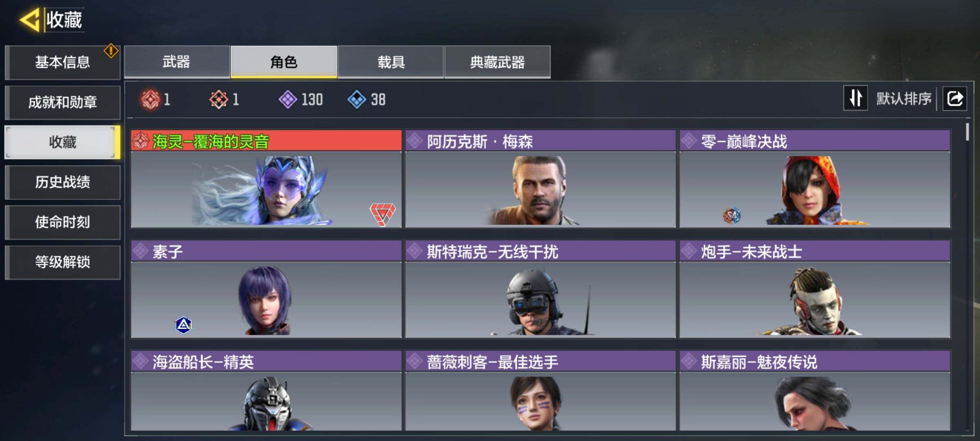Open the 默认排序 sort dropdown
Image resolution: width=980 pixels, height=441 pixels.
[x=904, y=98]
